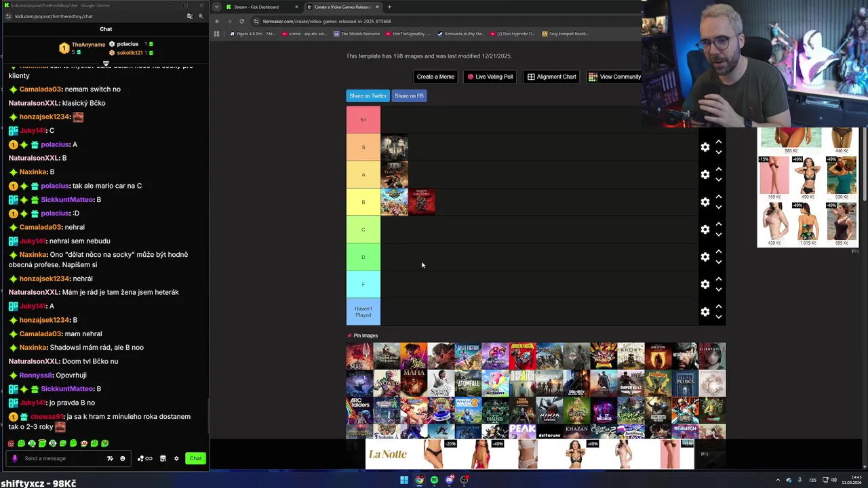Move the Haven't Played row down
Viewport: 868px width, 488px height.
(719, 317)
